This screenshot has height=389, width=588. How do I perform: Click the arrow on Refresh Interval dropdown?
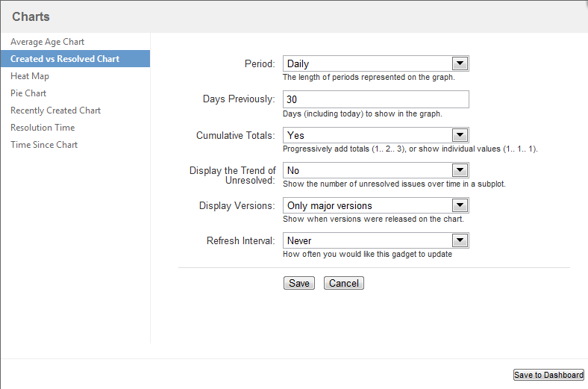point(460,240)
